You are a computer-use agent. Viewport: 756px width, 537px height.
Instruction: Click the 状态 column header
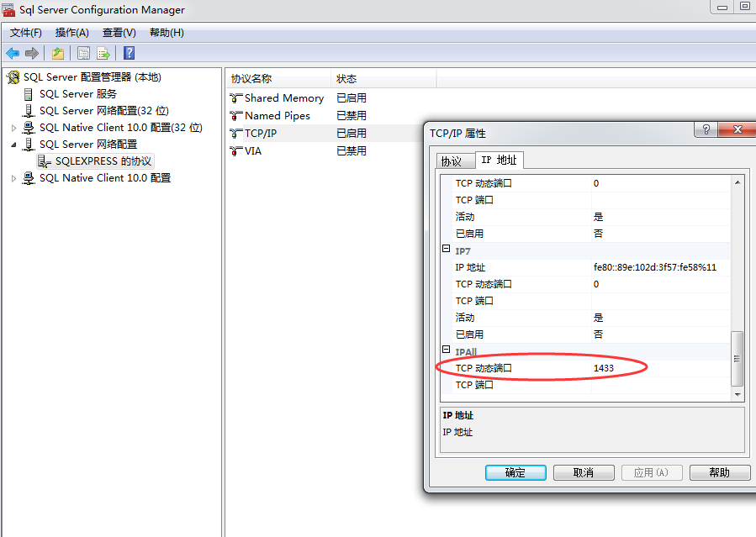(x=383, y=79)
